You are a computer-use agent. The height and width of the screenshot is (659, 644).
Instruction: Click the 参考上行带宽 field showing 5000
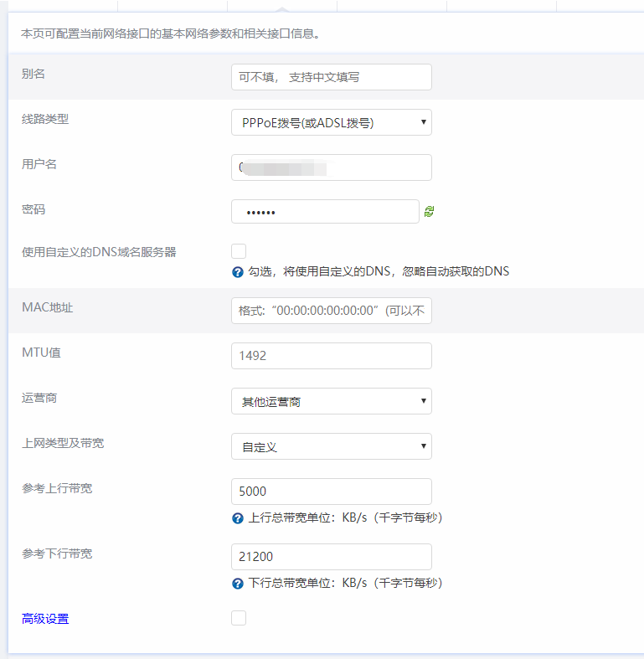pos(331,492)
